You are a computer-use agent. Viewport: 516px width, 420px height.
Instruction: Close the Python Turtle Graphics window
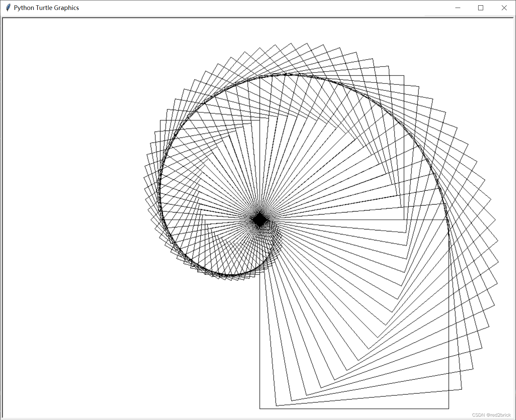[x=504, y=8]
